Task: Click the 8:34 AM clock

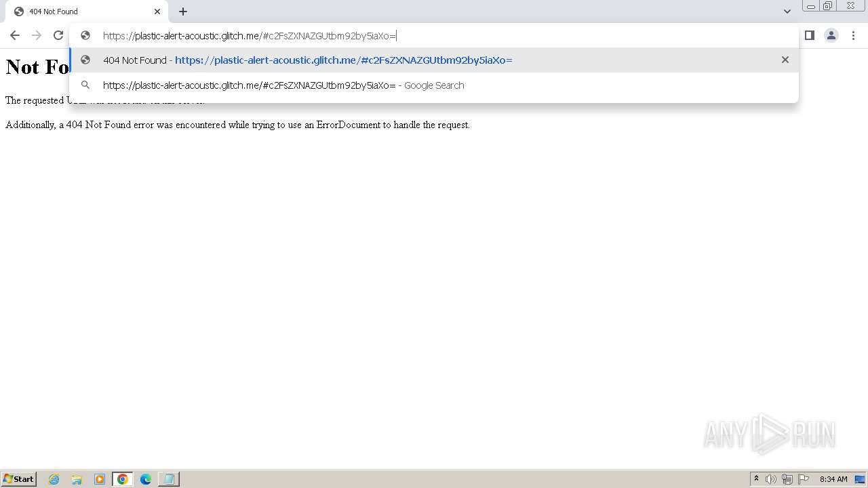Action: pos(833,479)
